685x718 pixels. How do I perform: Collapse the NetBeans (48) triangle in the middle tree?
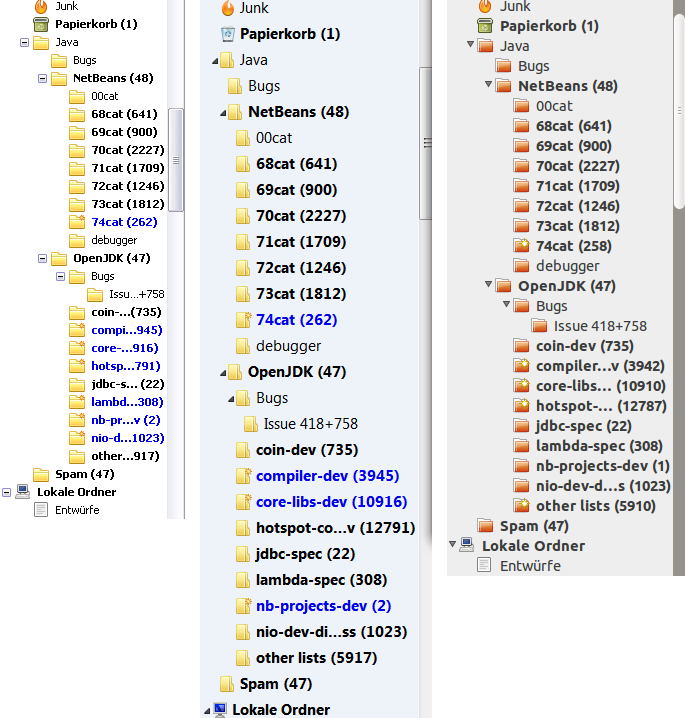coord(223,113)
